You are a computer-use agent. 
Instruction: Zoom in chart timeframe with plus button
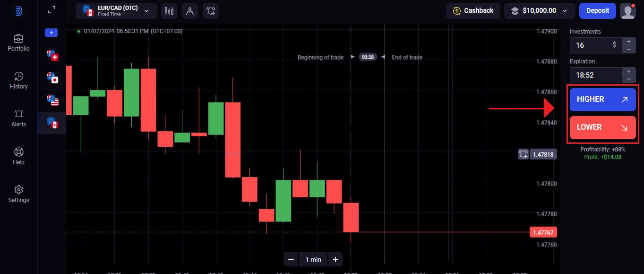tap(335, 259)
